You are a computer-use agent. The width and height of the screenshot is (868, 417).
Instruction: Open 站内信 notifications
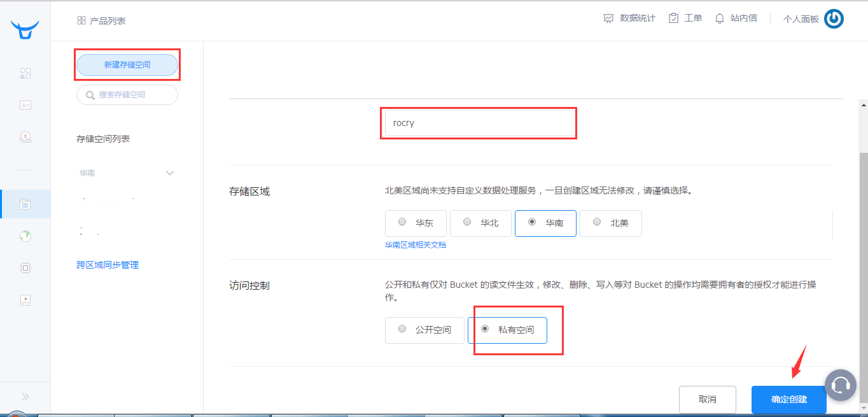[736, 18]
